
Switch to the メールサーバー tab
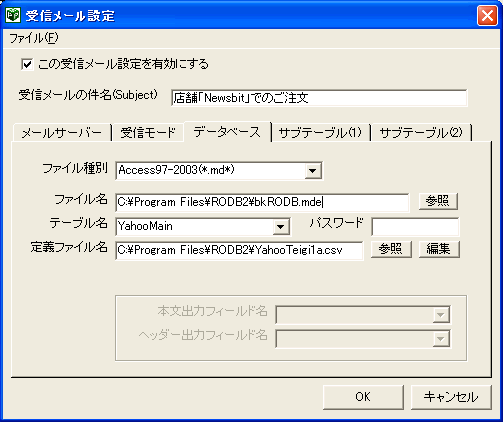point(62,133)
